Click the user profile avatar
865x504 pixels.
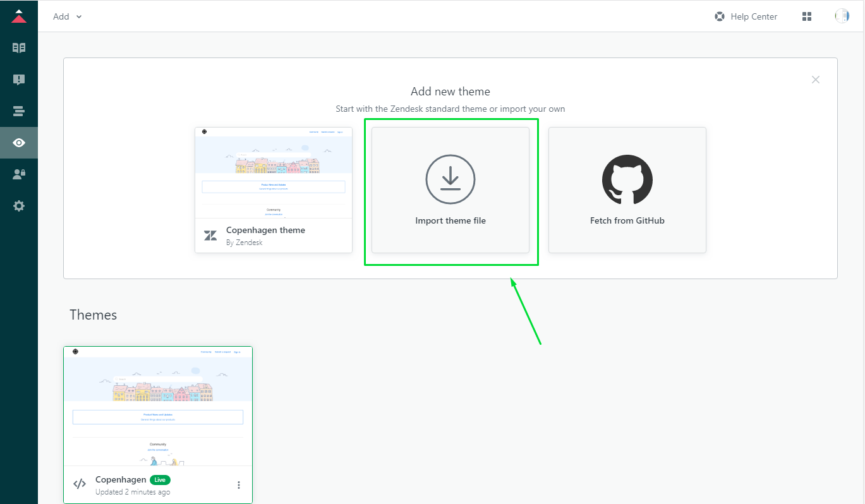[842, 16]
